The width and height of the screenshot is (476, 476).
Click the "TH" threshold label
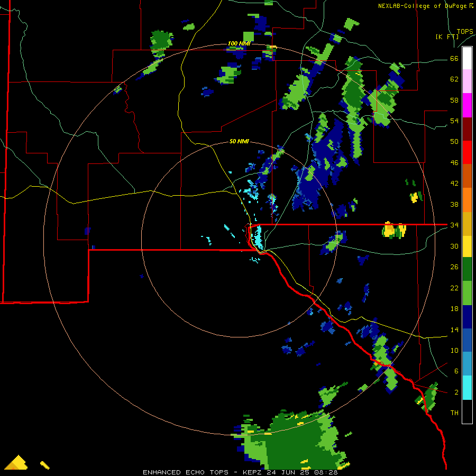point(454,413)
